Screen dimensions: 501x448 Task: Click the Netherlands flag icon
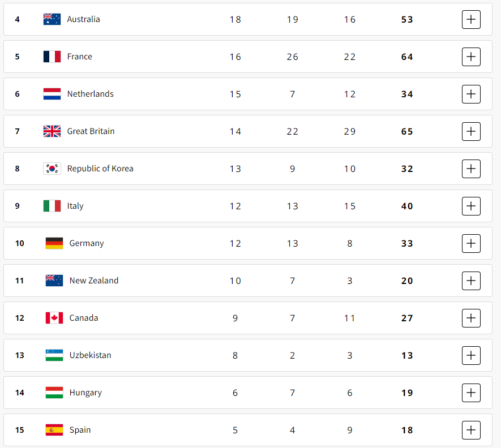click(52, 94)
